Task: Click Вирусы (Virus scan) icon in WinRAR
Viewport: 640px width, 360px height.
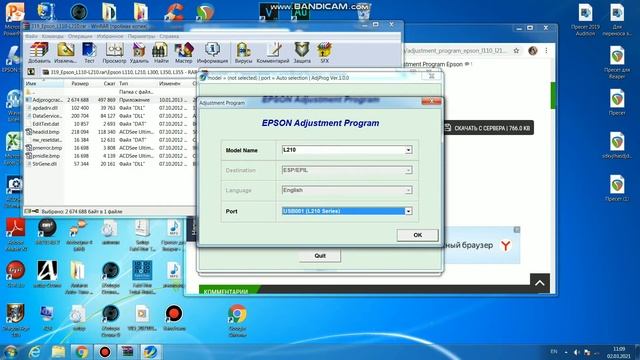Action: click(x=243, y=53)
